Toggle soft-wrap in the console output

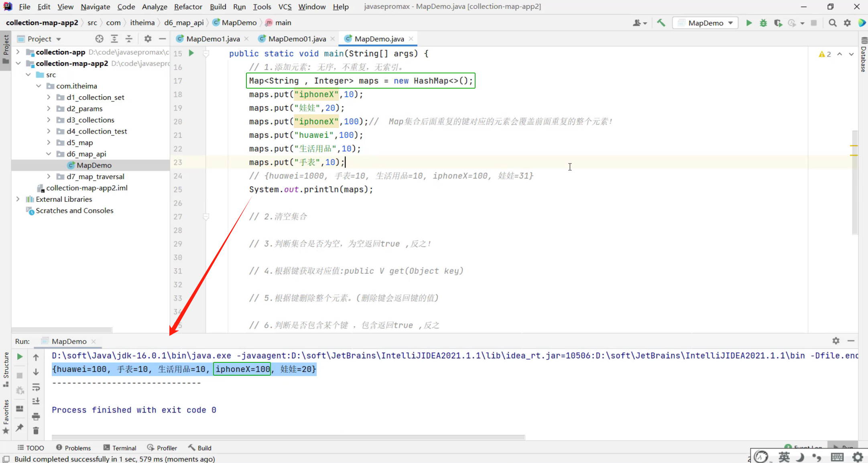[x=36, y=387]
